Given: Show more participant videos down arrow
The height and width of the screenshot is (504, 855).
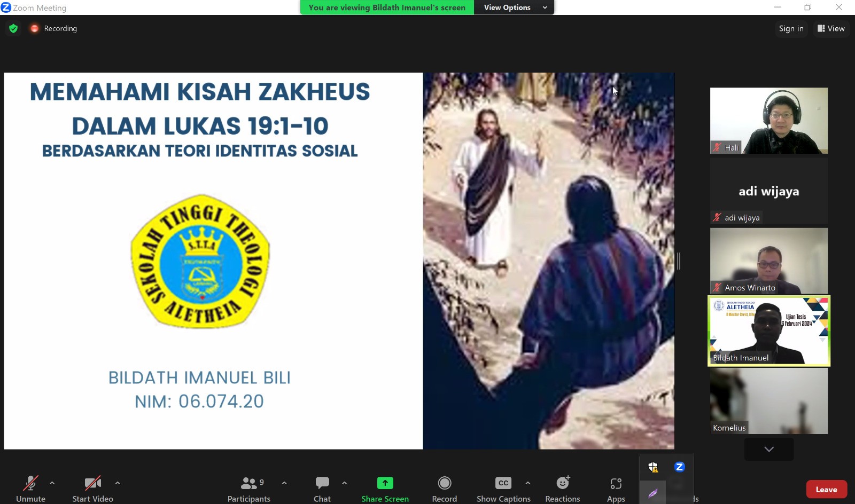Looking at the screenshot, I should [769, 449].
